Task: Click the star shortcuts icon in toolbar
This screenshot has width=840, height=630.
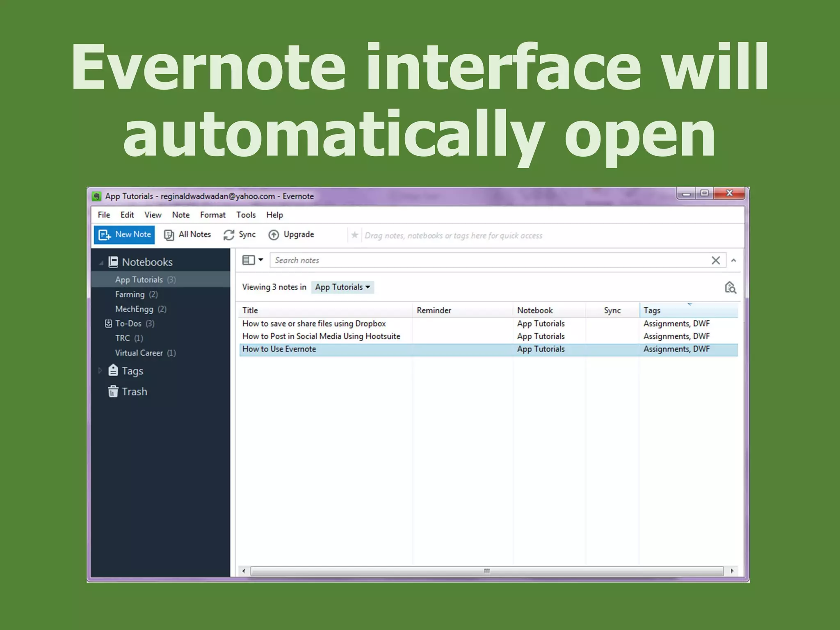Action: pyautogui.click(x=355, y=235)
